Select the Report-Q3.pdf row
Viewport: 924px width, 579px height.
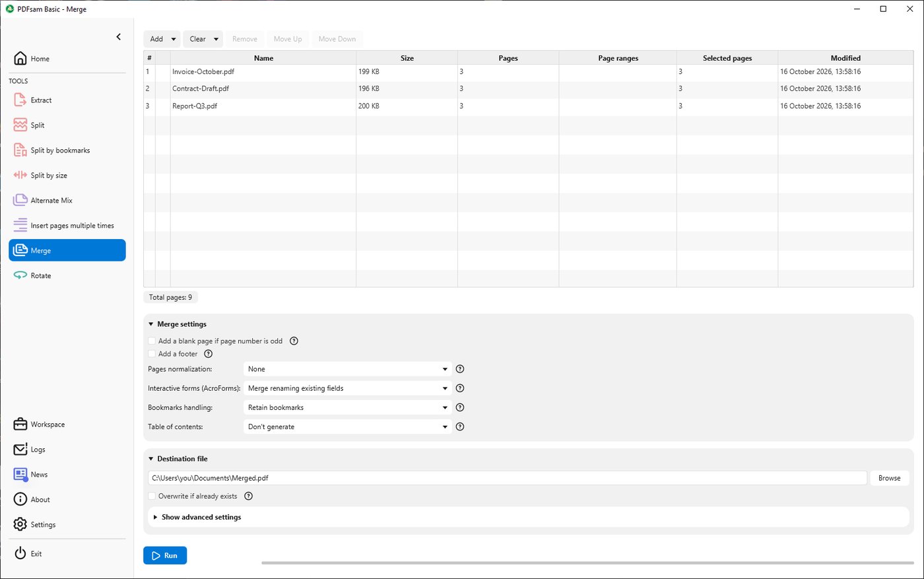pos(529,106)
